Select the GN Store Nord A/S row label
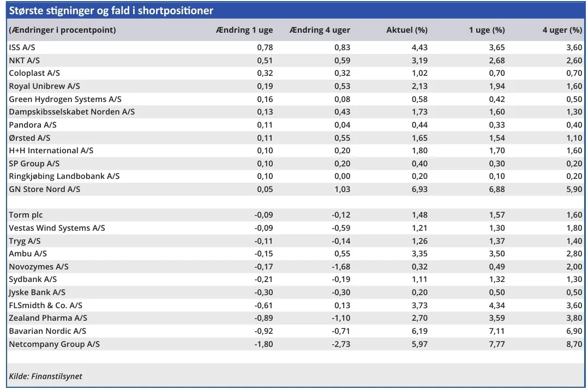588x390 pixels. pyautogui.click(x=44, y=189)
